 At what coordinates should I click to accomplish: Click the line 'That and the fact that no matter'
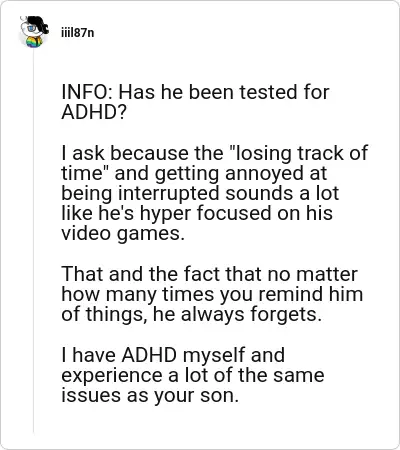point(209,274)
